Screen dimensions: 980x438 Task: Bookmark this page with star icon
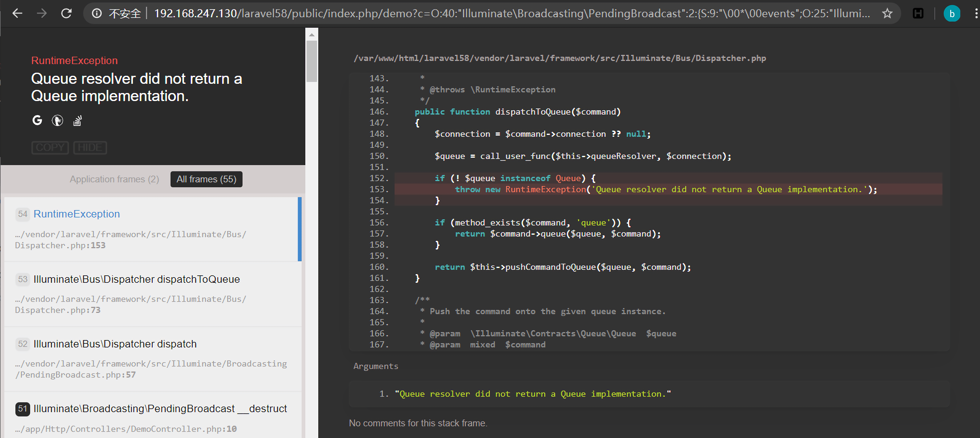click(887, 14)
